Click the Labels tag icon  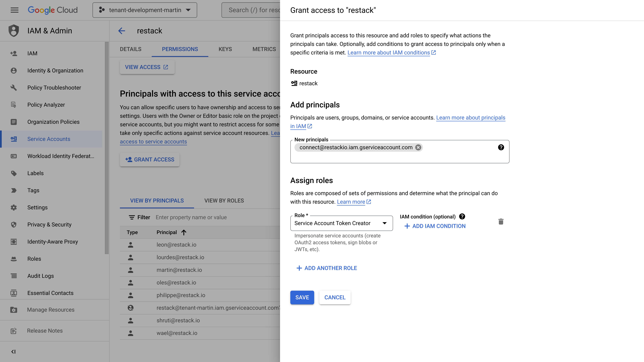pyautogui.click(x=14, y=173)
